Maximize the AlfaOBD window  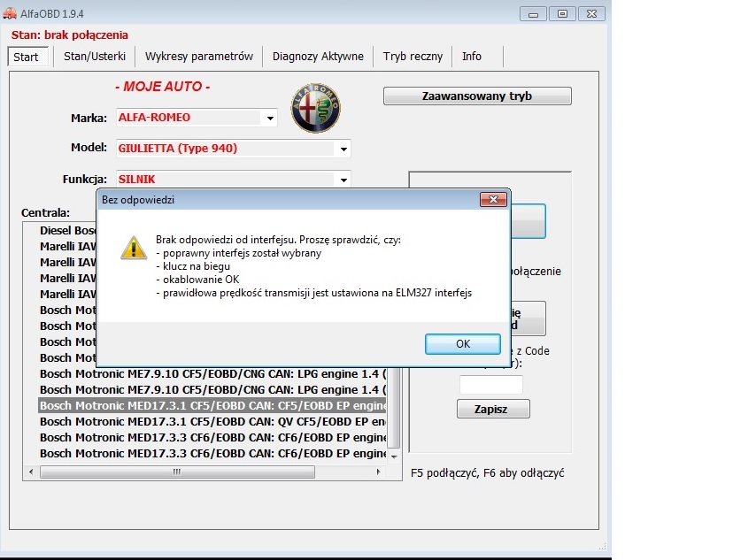[x=562, y=14]
